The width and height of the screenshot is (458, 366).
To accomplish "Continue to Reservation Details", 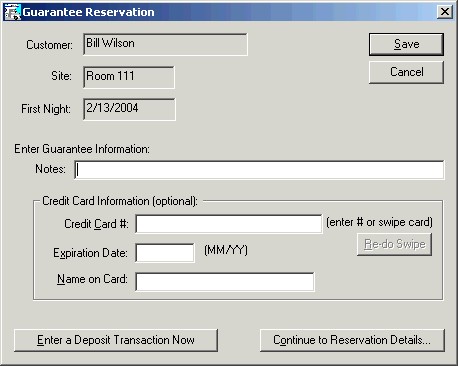I will 352,340.
